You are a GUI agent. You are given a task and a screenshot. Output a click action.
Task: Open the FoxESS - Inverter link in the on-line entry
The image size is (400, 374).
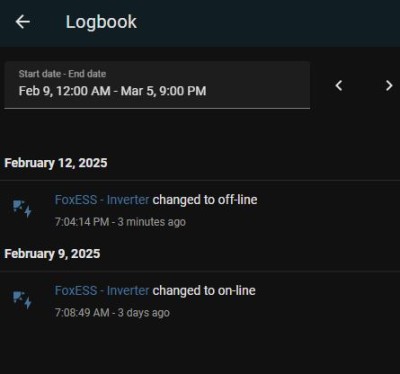102,291
